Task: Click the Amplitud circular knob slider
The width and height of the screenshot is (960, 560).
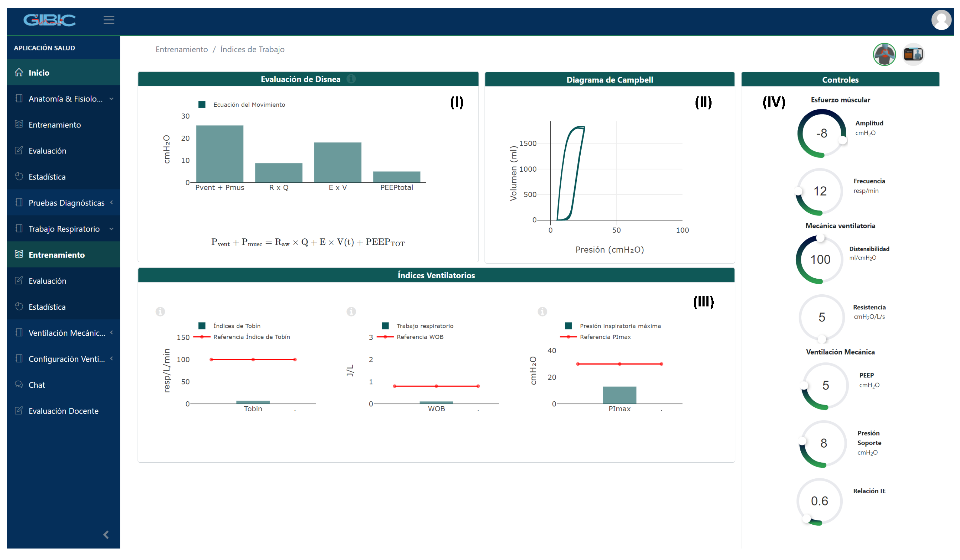Action: pos(821,133)
